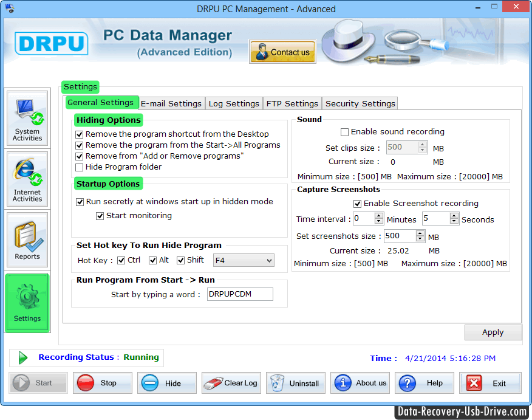Uncheck Remove program shortcut from the Desktop
This screenshot has height=420, width=532.
[80, 134]
